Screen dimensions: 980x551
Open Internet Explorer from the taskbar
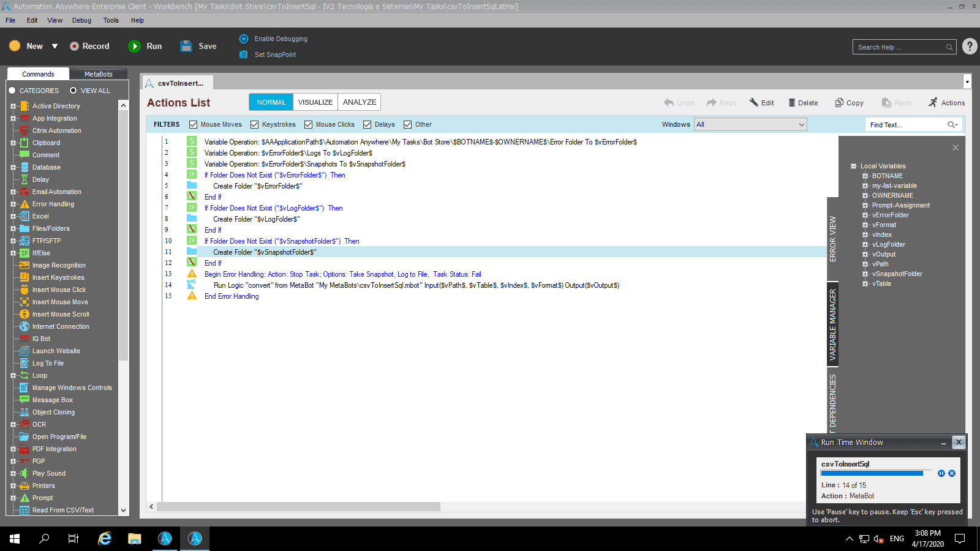click(105, 539)
